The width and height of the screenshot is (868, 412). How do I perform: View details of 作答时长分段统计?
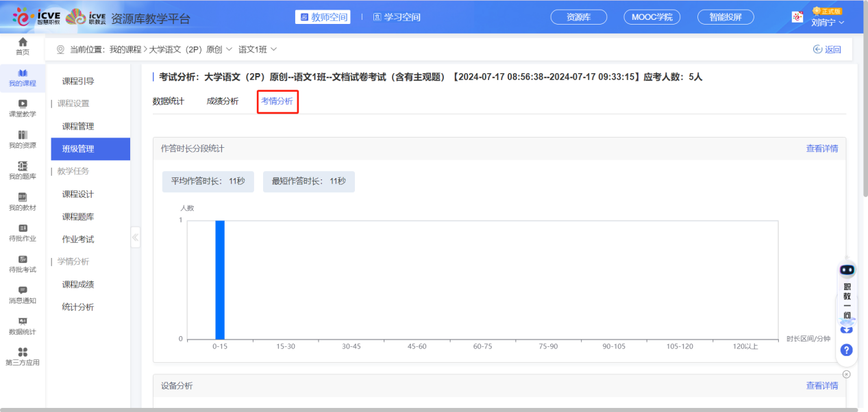coord(821,149)
